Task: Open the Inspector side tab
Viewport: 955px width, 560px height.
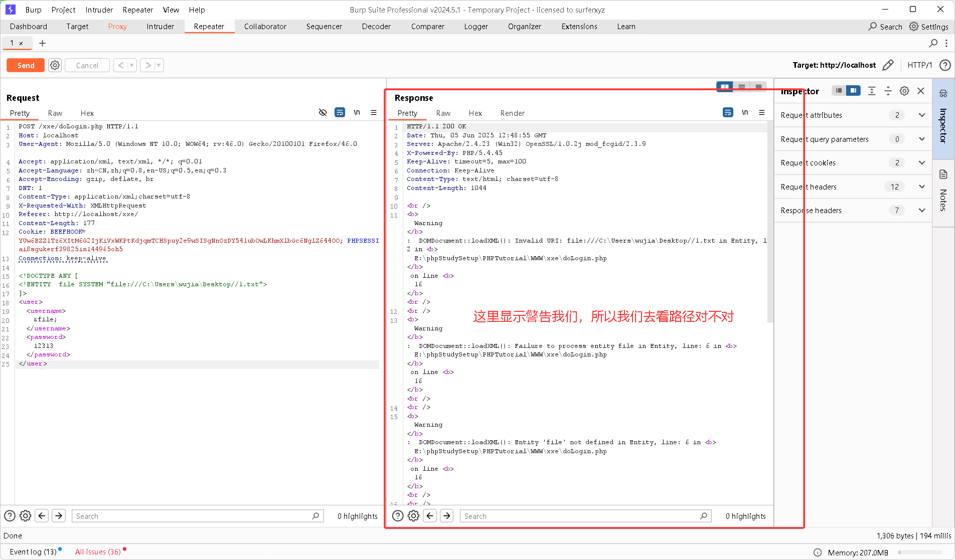Action: pos(943,118)
